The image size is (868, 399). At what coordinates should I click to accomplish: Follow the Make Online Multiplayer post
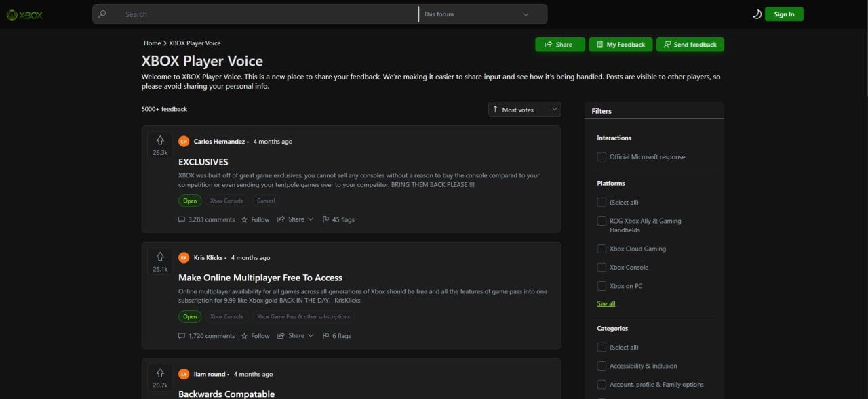click(x=255, y=336)
